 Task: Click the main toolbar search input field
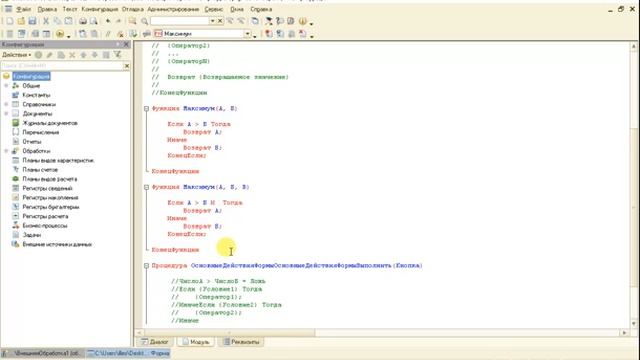[x=180, y=21]
